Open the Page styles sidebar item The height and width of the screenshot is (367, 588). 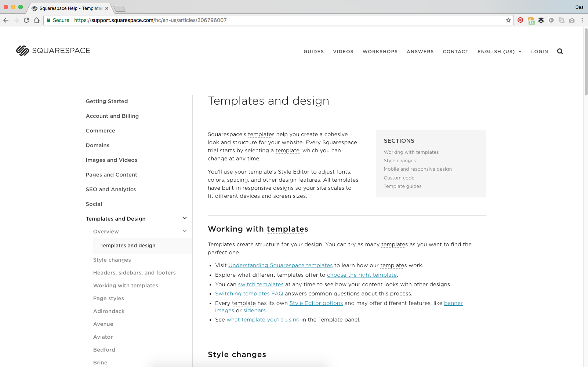tap(109, 298)
